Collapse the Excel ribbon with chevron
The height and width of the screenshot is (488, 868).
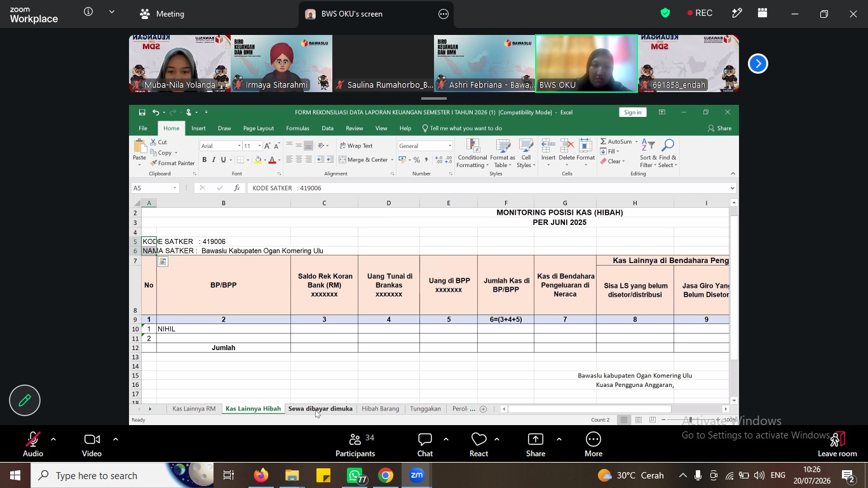(733, 173)
